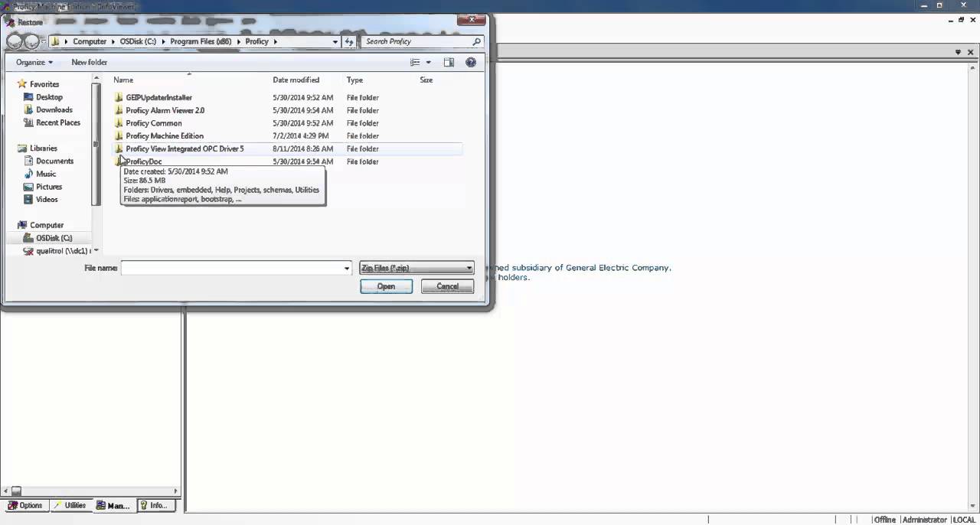The image size is (980, 525).
Task: Open InfoViewer panel dropdown arrow
Action: (x=958, y=52)
